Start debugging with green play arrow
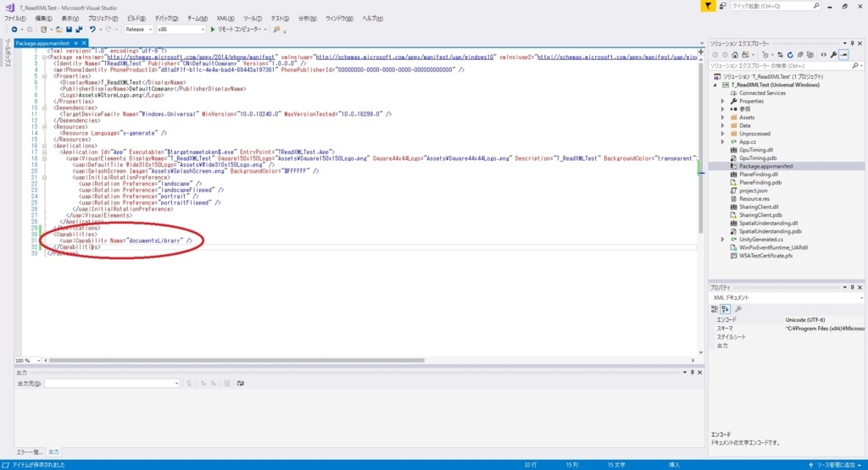This screenshot has width=868, height=470. coord(213,30)
